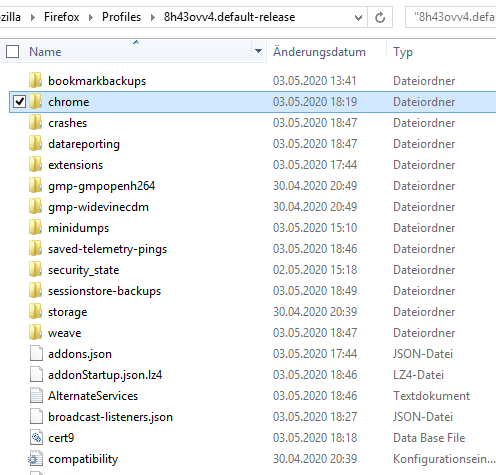The width and height of the screenshot is (496, 475).
Task: Select the crashes folder name
Action: click(x=67, y=123)
